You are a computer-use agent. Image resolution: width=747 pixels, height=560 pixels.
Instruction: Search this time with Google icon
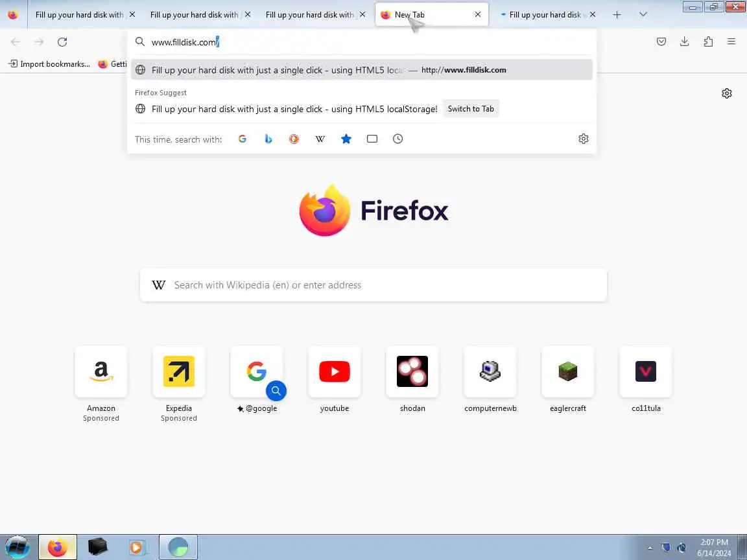coord(243,139)
